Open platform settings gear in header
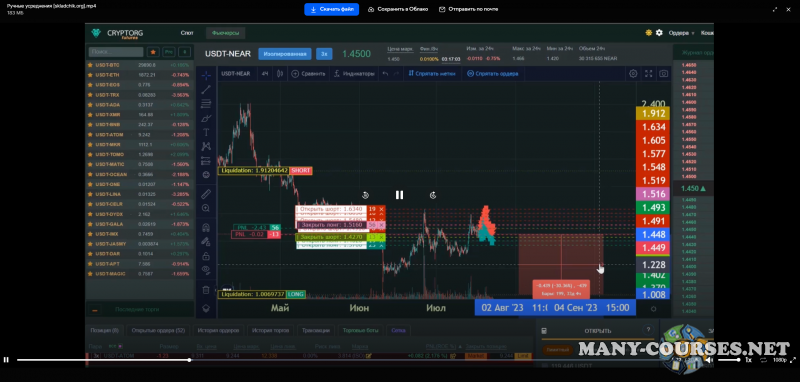Screen dimensions: 800x382 [x=659, y=33]
